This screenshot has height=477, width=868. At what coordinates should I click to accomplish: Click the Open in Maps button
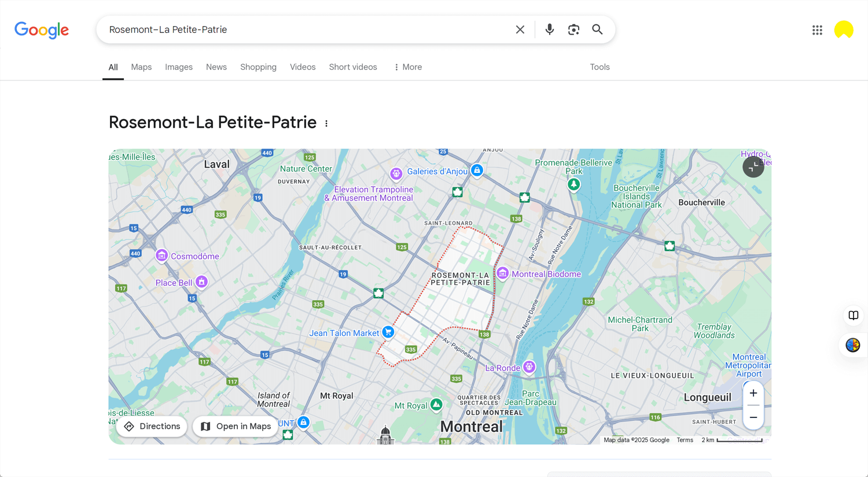236,426
